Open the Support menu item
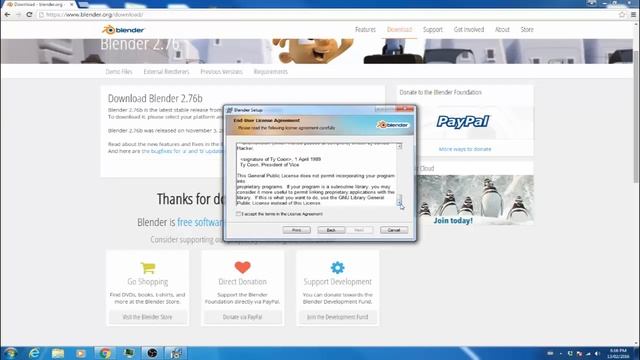640x360 pixels. pos(433,29)
